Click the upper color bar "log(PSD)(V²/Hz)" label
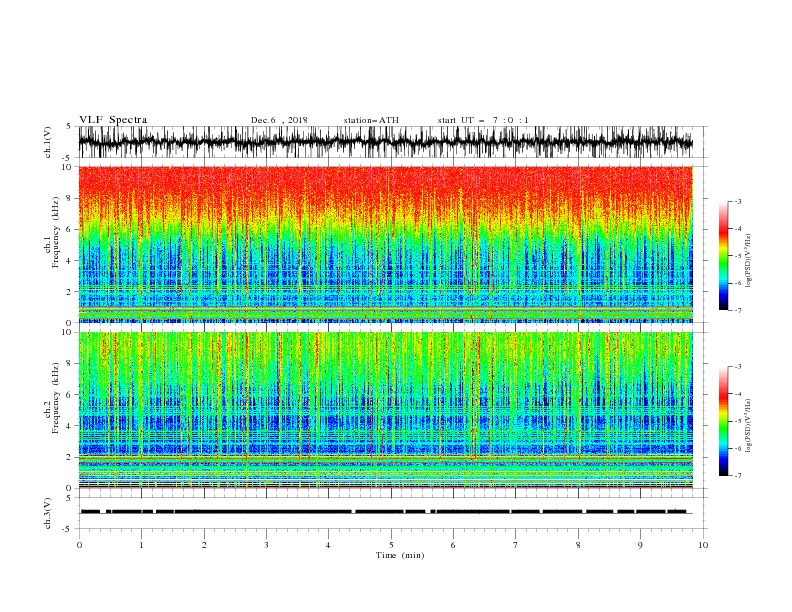The width and height of the screenshot is (792, 612). point(748,261)
